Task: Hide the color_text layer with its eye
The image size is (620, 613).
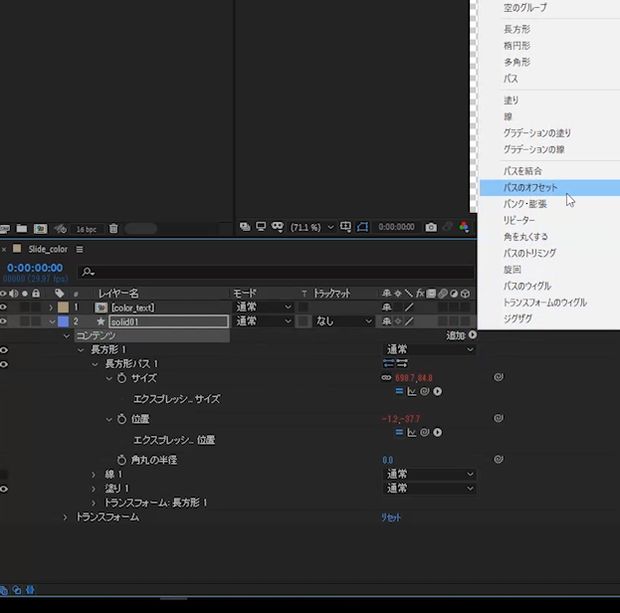Action: pos(4,307)
